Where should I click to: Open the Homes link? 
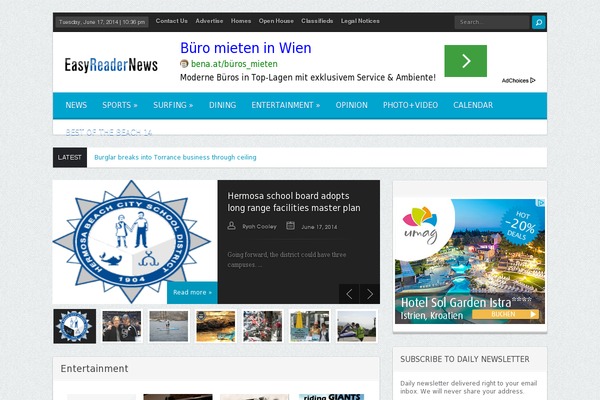[x=241, y=21]
